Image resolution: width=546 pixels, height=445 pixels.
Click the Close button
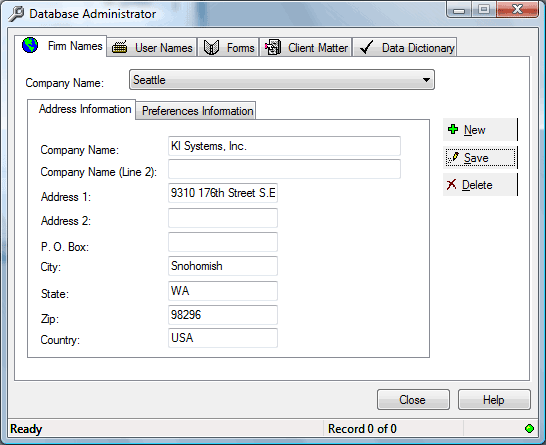[x=413, y=400]
